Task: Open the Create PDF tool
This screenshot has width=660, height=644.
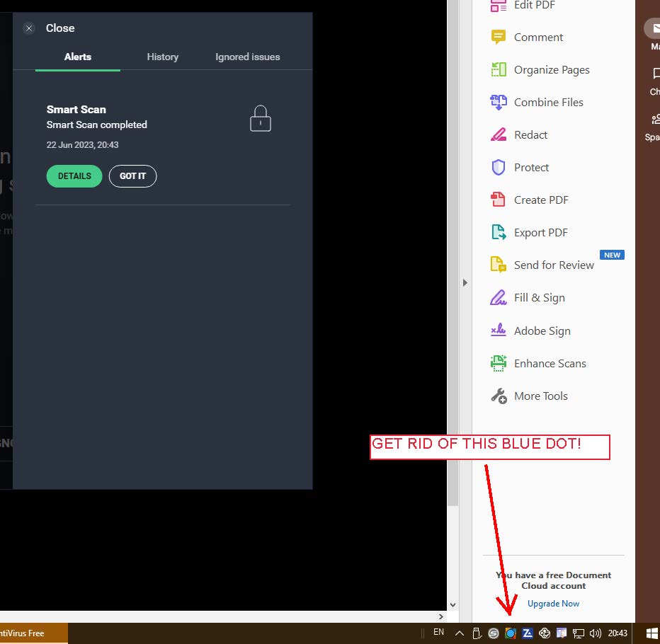Action: coord(541,200)
